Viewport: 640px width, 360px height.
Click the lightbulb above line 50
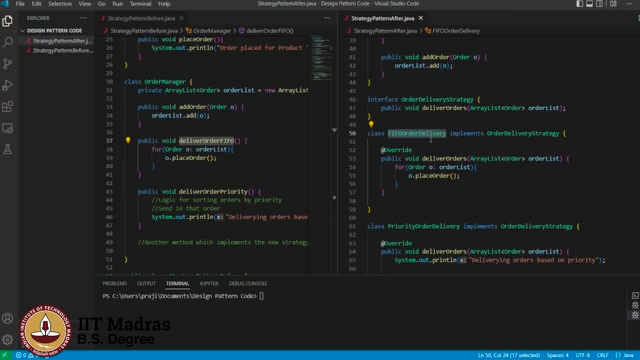(371, 124)
